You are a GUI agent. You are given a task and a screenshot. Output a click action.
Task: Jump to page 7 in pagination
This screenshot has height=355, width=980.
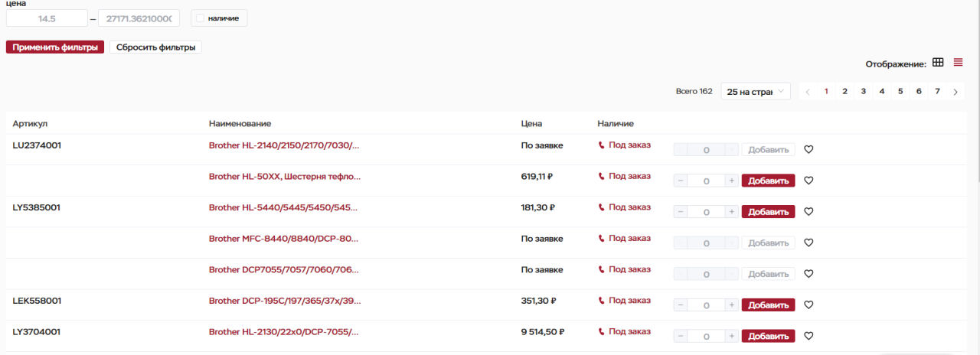[937, 92]
